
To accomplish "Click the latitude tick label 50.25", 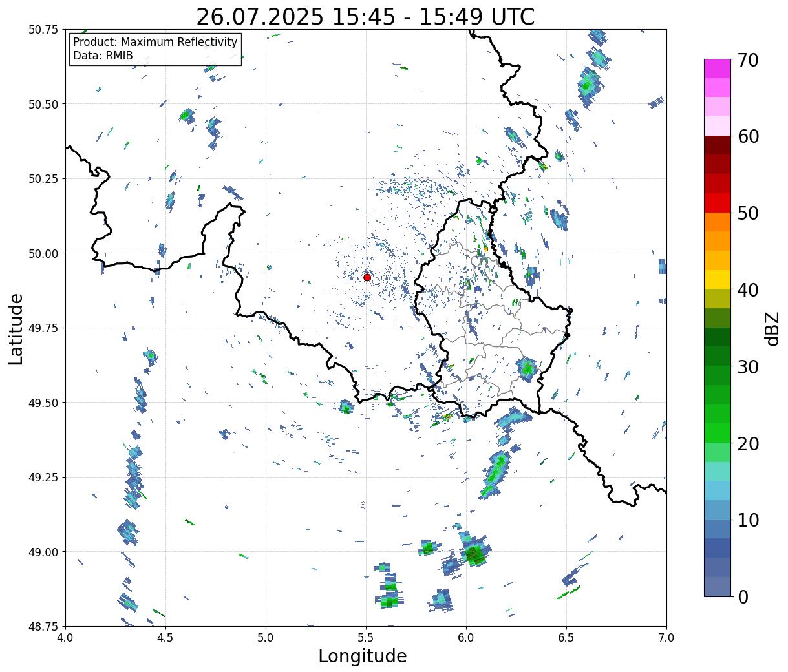I will pyautogui.click(x=43, y=179).
